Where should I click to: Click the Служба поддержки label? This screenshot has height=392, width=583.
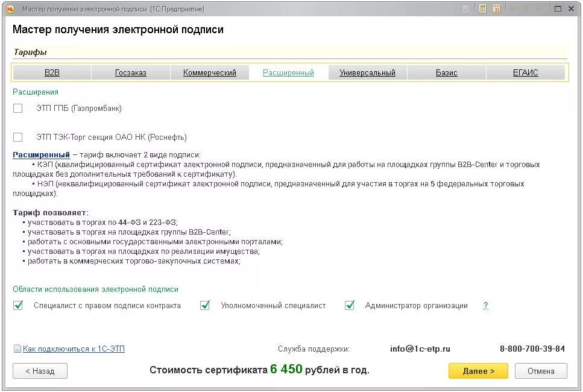pos(314,349)
